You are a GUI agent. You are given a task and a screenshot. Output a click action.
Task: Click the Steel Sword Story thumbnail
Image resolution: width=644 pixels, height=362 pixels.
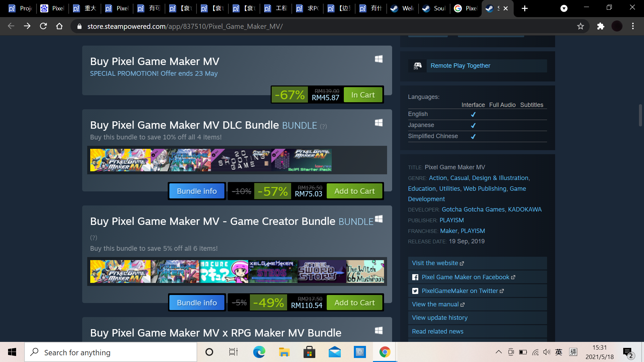[x=322, y=271]
